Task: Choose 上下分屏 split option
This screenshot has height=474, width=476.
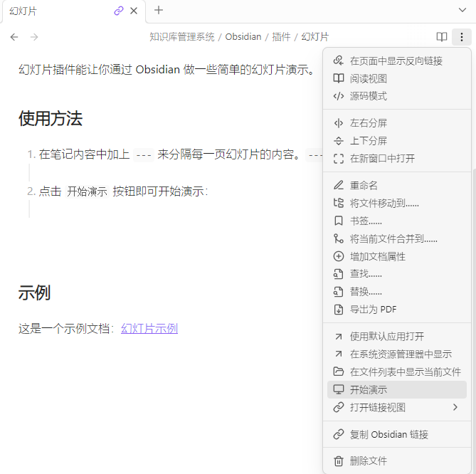Action: (397, 141)
